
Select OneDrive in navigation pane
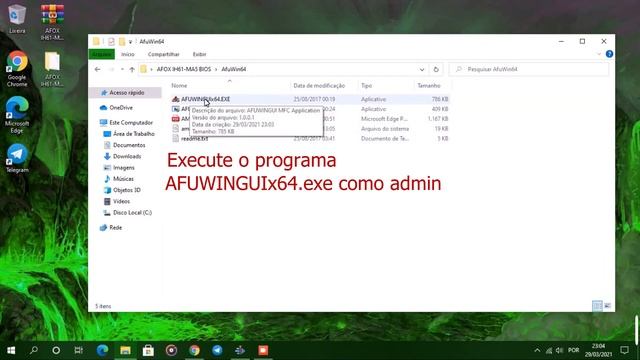121,108
